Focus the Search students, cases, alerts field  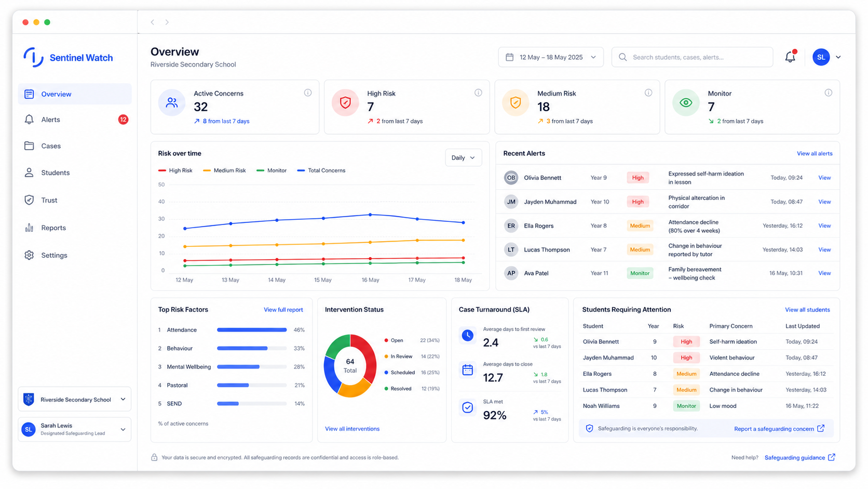point(692,57)
